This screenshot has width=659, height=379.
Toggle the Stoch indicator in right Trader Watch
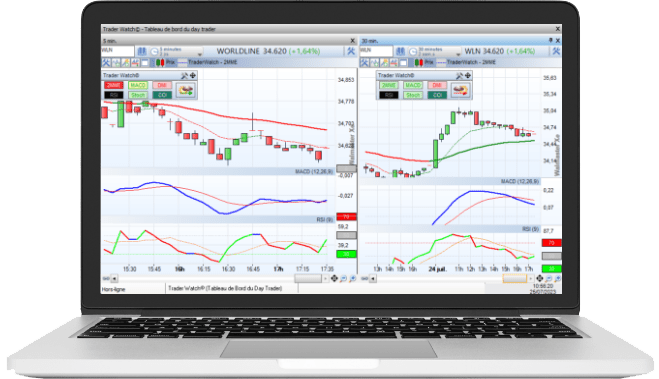pos(413,95)
